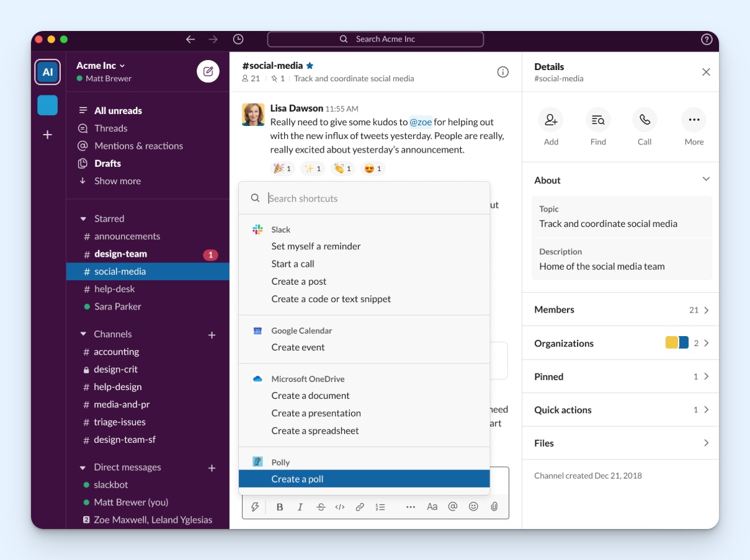Open the emoji picker smiley icon
The width and height of the screenshot is (750, 560).
[473, 507]
